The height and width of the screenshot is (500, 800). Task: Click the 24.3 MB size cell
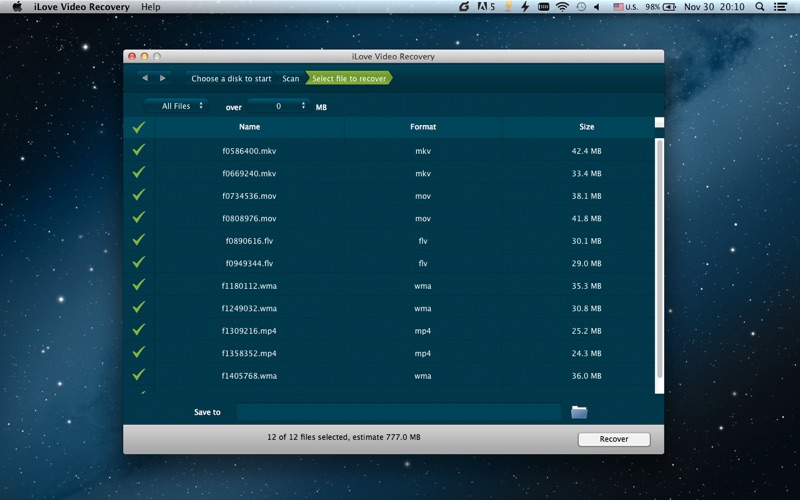(x=586, y=353)
